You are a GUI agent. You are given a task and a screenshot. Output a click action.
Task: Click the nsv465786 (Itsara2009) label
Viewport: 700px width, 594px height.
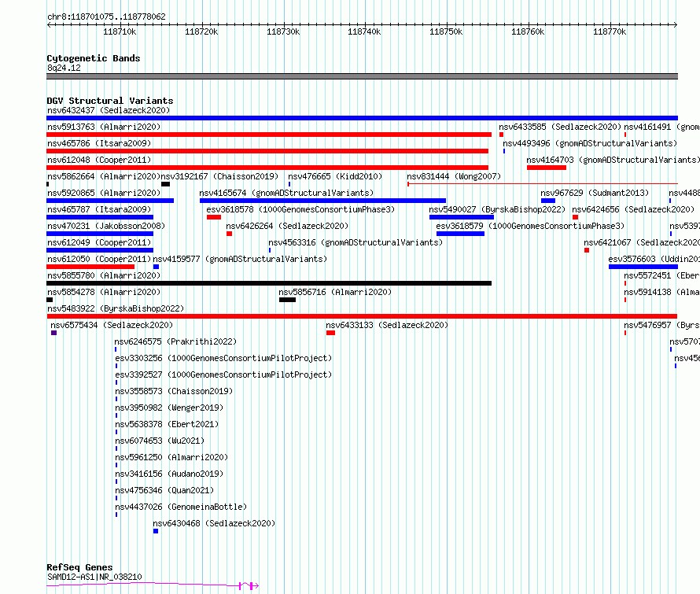(x=99, y=143)
